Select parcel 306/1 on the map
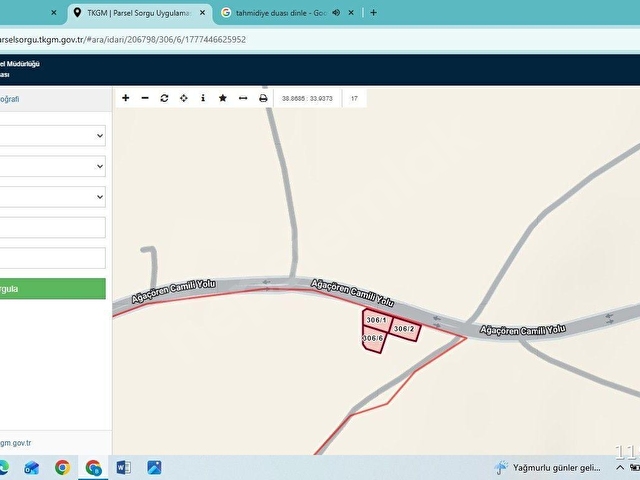 coord(376,320)
